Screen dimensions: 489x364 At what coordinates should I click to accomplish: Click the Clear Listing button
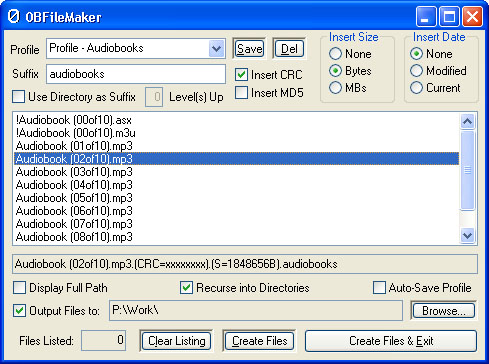(176, 341)
